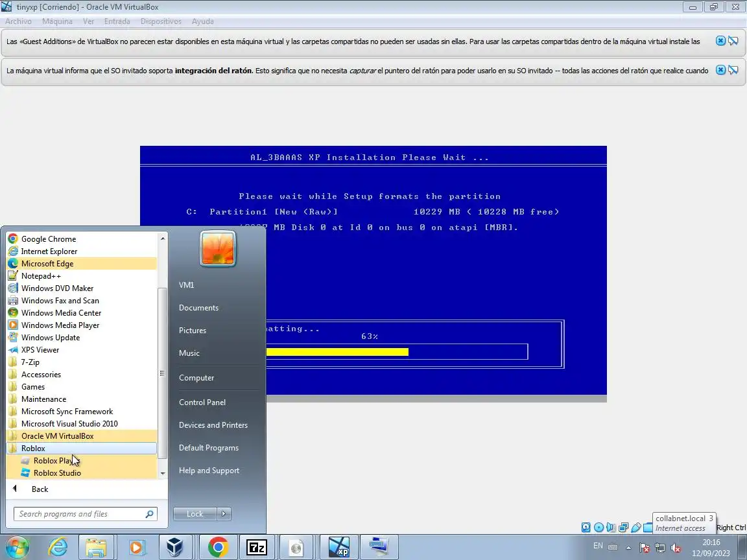747x560 pixels.
Task: Click the EN language indicator
Action: point(598,546)
